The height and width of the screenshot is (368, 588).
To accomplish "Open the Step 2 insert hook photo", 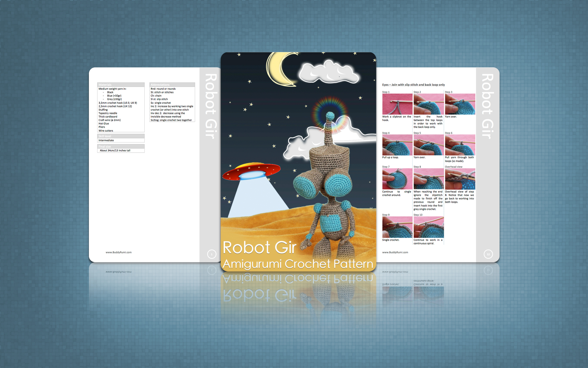I will click(x=429, y=104).
